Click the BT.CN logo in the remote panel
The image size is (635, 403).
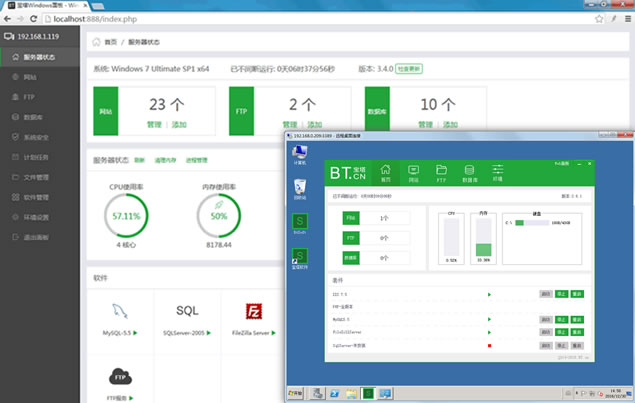tap(348, 173)
